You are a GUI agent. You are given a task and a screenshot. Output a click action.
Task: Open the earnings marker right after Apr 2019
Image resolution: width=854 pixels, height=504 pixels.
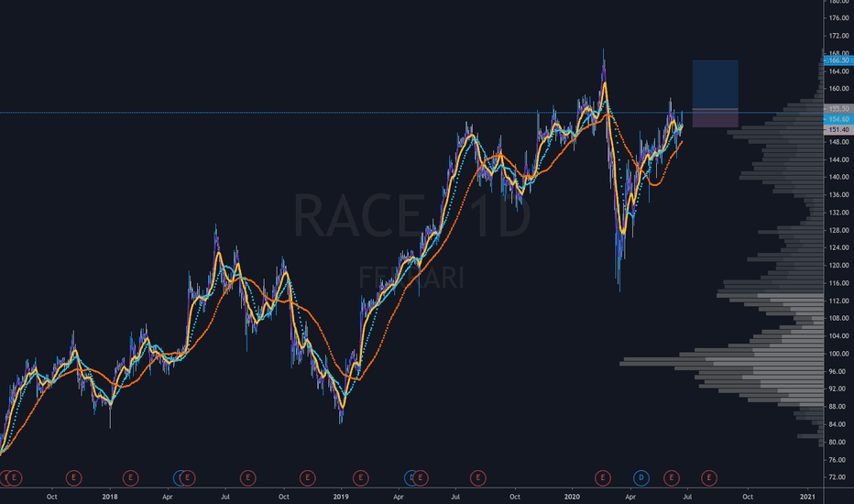421,478
